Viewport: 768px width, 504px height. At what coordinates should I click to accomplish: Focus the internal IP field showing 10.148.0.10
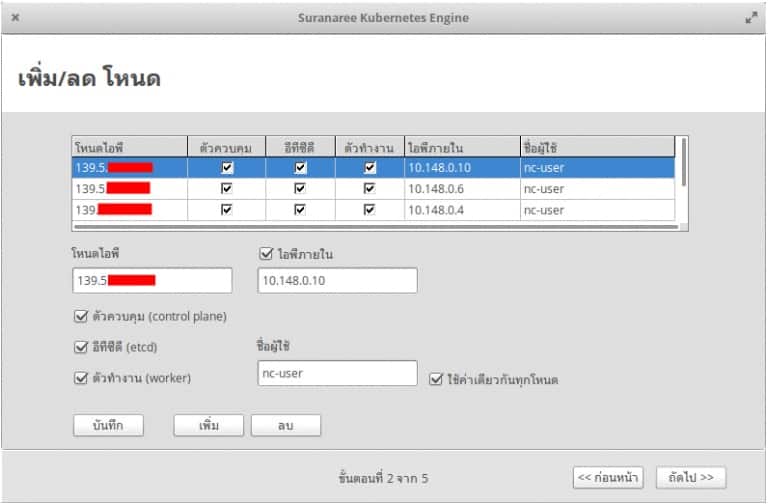pos(337,281)
